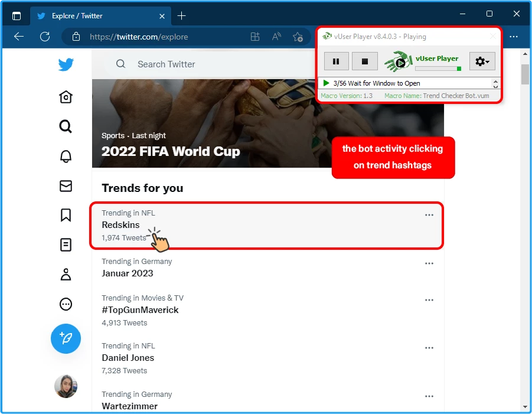Click the Search Twitter field
The height and width of the screenshot is (414, 532).
point(210,64)
